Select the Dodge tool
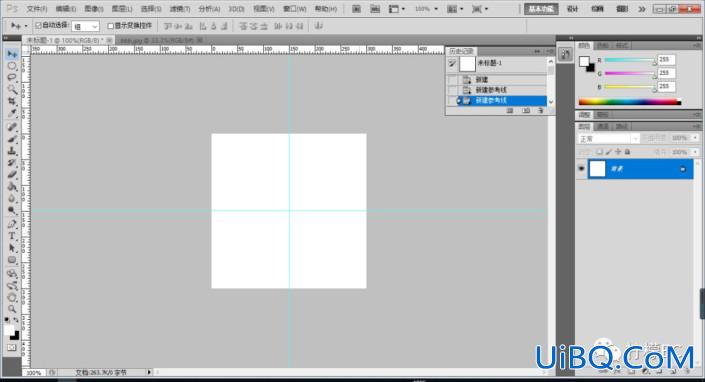Image resolution: width=705 pixels, height=382 pixels. pyautogui.click(x=12, y=210)
